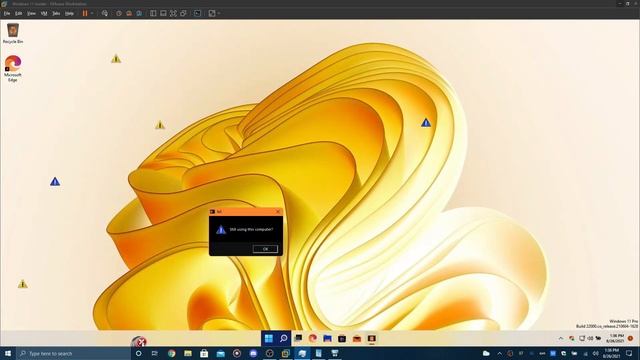Screen dimensions: 640x360
Task: Open Microsoft Store on the guest taskbar
Action: pyautogui.click(x=342, y=338)
